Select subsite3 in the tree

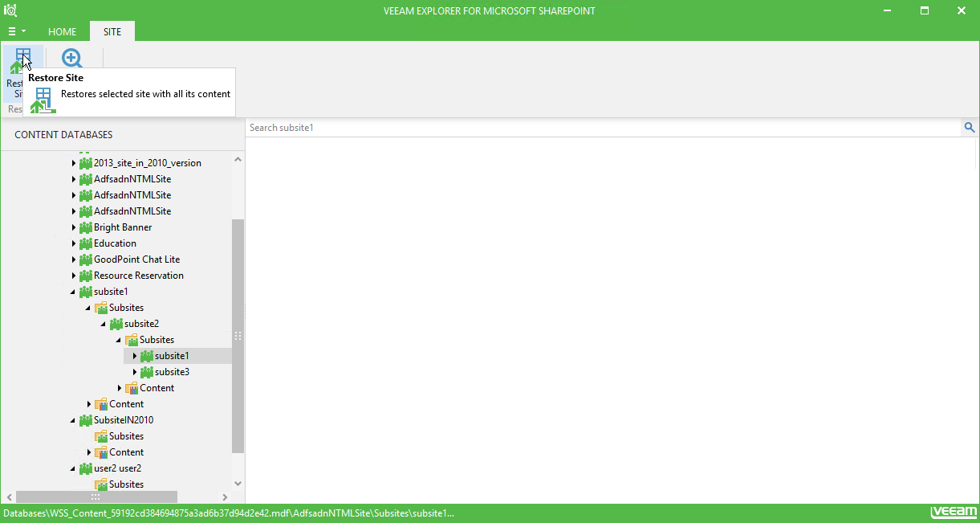click(172, 372)
